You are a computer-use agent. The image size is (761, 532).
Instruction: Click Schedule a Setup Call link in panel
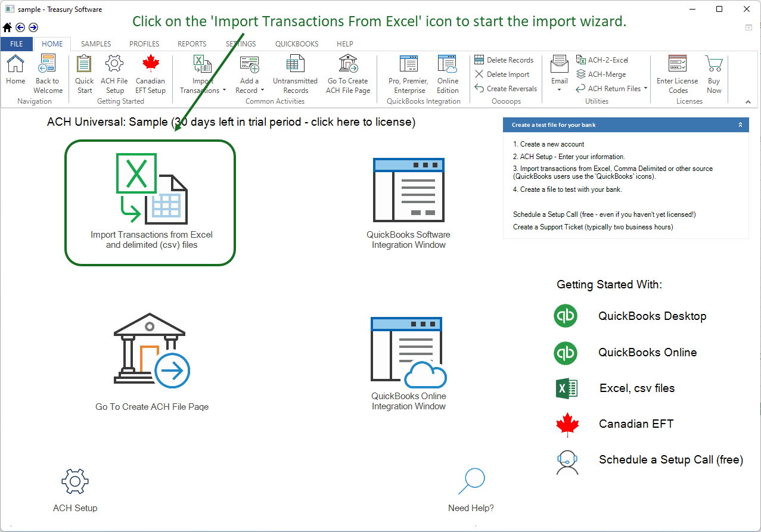pyautogui.click(x=604, y=214)
